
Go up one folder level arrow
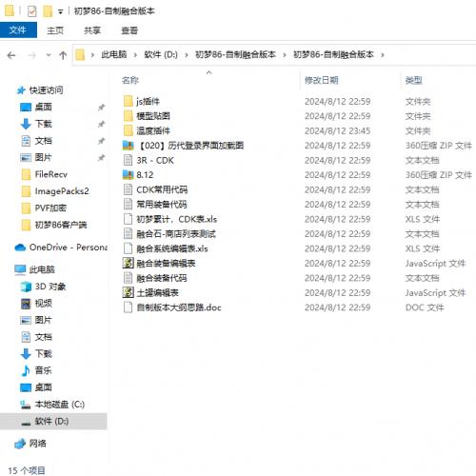click(x=63, y=55)
